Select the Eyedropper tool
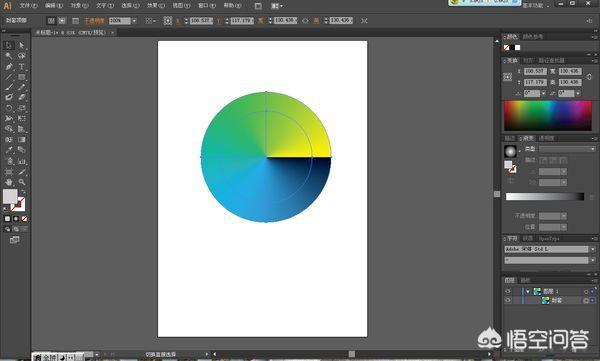The height and width of the screenshot is (361, 600). [9, 150]
